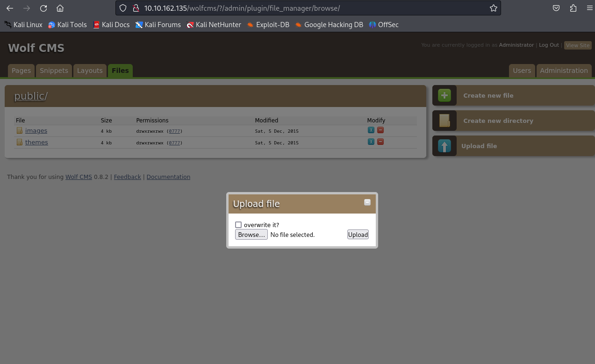Open the Feedback link
The image size is (595, 364).
(127, 177)
